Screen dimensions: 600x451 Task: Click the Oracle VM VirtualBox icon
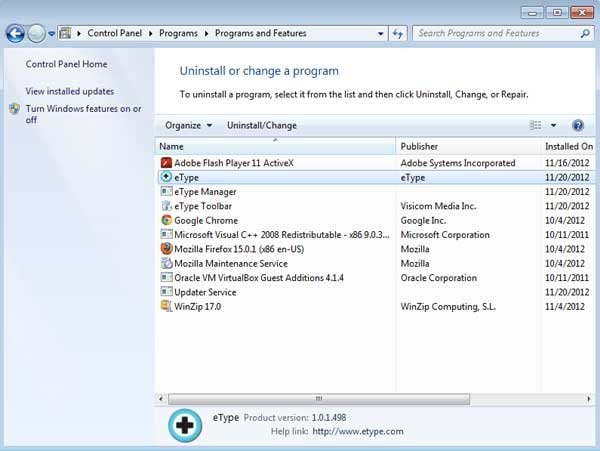(166, 277)
